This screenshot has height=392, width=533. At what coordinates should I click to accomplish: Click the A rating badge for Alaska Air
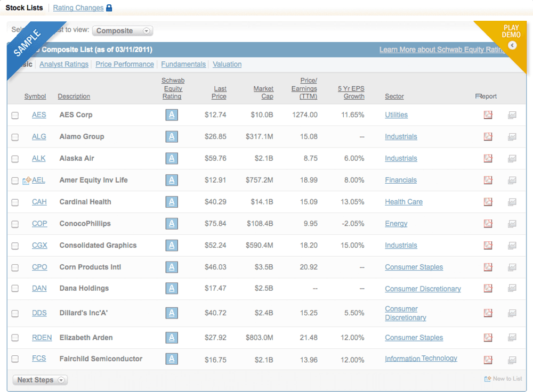click(172, 158)
